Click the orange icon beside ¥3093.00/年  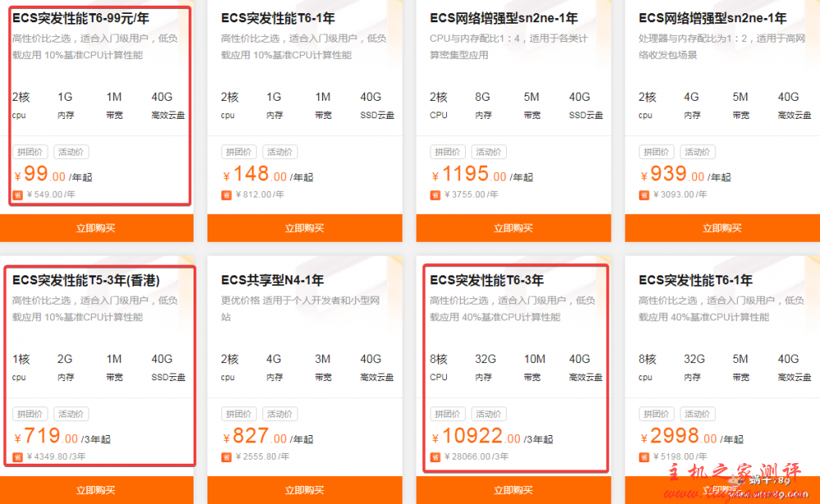645,195
